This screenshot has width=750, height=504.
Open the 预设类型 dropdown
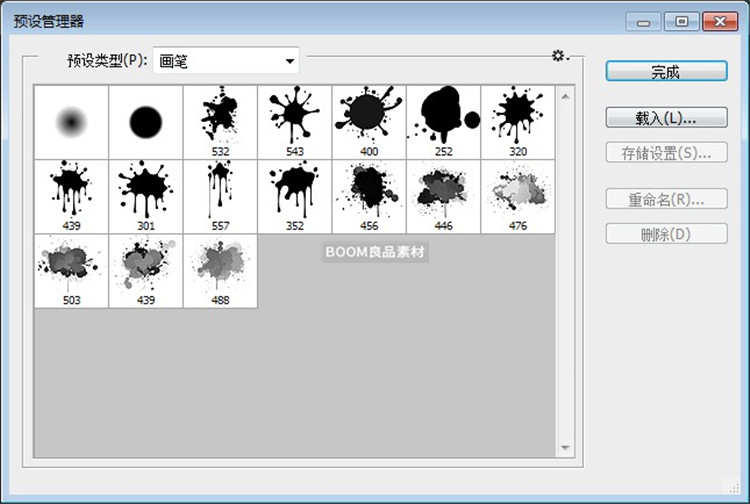click(x=226, y=61)
